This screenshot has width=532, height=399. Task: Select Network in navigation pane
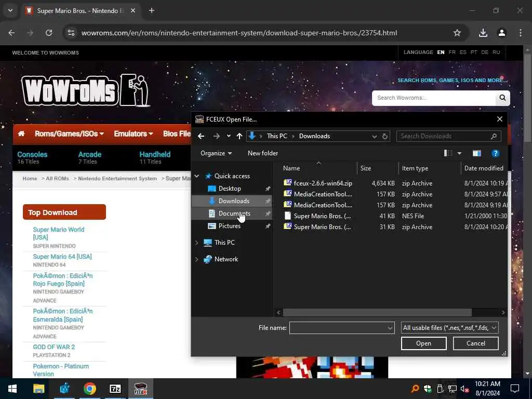[x=226, y=259]
